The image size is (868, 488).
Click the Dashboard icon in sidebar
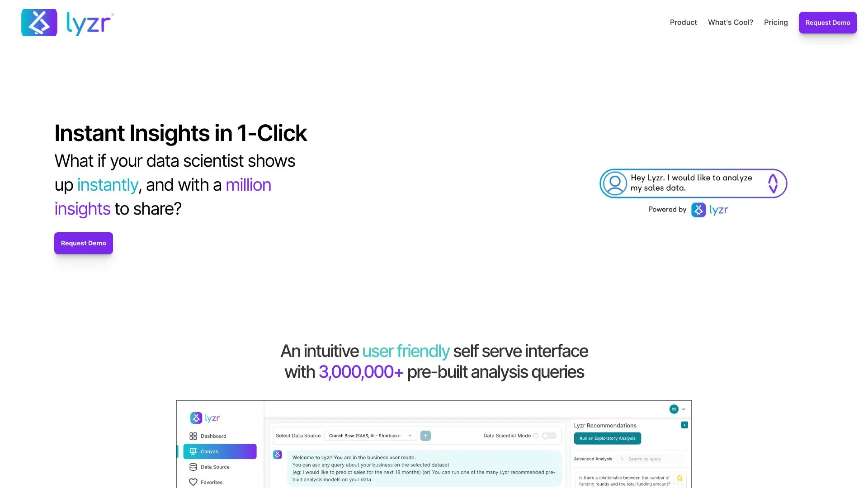pos(193,436)
